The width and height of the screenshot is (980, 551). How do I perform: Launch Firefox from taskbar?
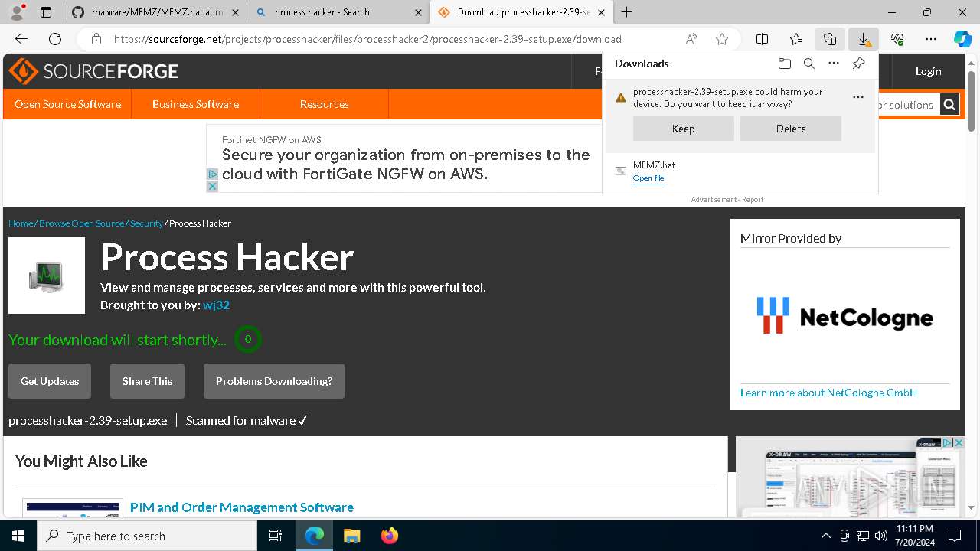click(x=389, y=536)
